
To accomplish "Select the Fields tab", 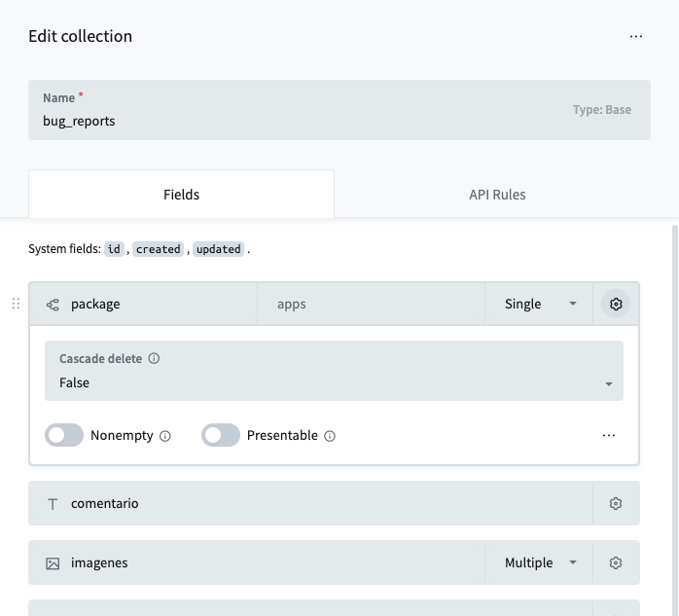I will [x=181, y=195].
